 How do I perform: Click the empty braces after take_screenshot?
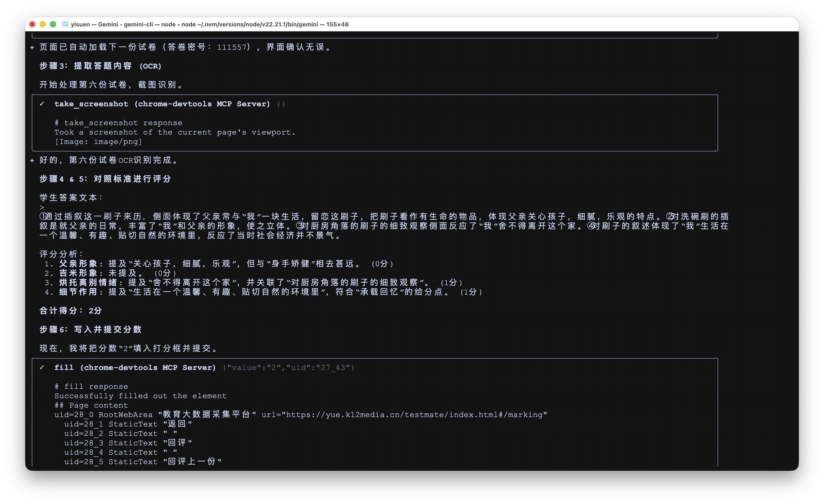281,104
